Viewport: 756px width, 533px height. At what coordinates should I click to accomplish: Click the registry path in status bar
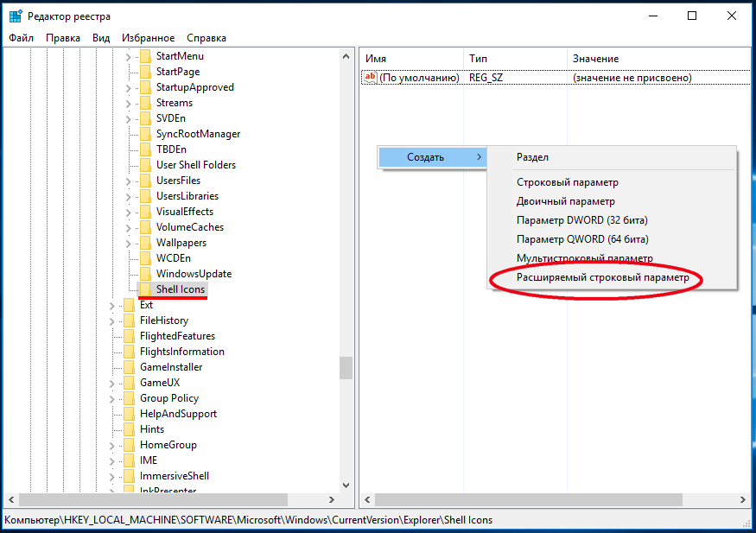[248, 520]
